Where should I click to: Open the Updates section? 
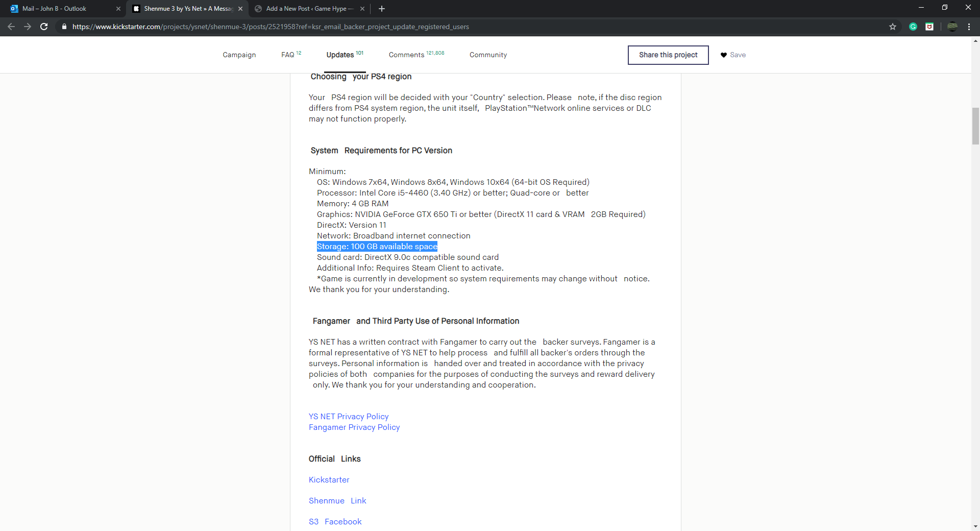(x=345, y=55)
